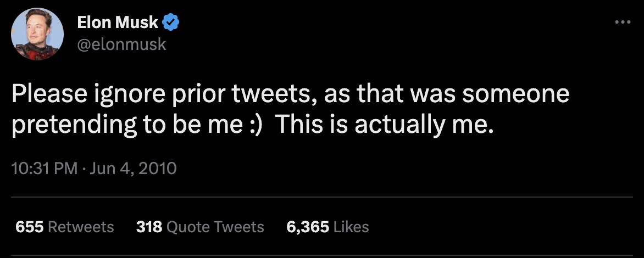Click the @elonmusk handle
This screenshot has width=644, height=258.
pos(121,44)
